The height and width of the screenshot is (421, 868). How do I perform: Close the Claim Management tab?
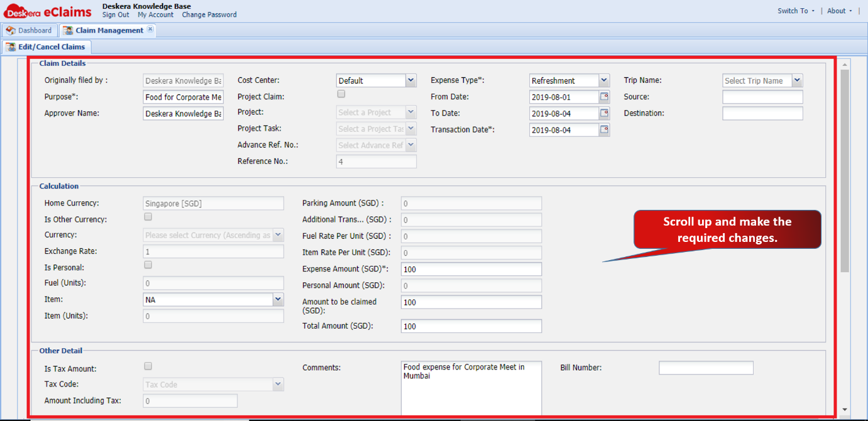[x=150, y=30]
